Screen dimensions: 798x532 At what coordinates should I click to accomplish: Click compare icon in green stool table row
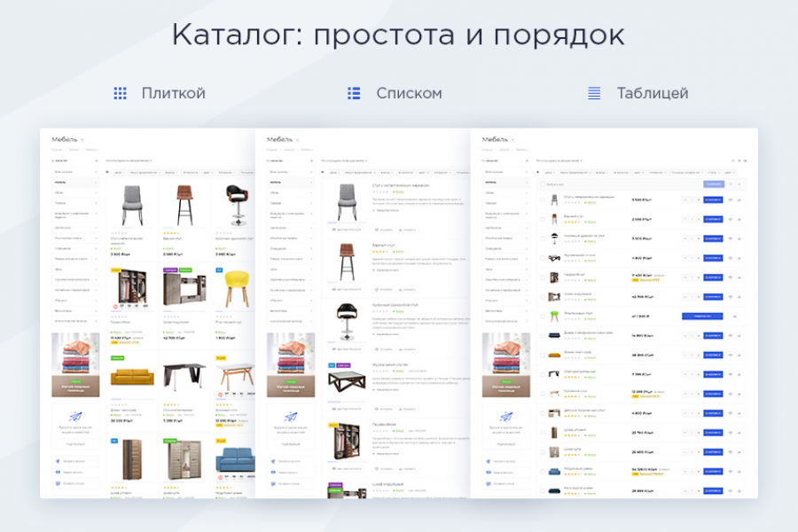tap(734, 317)
